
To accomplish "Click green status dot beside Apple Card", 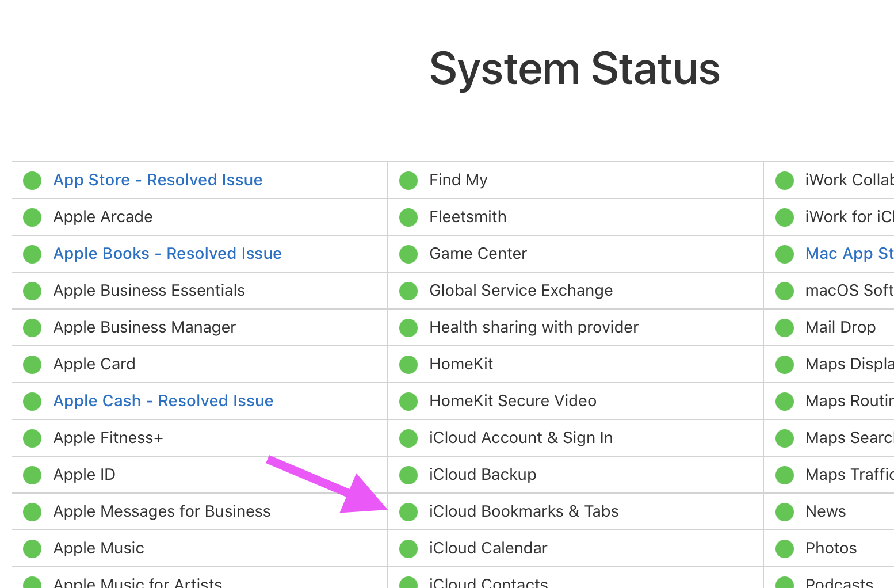I will coord(32,365).
